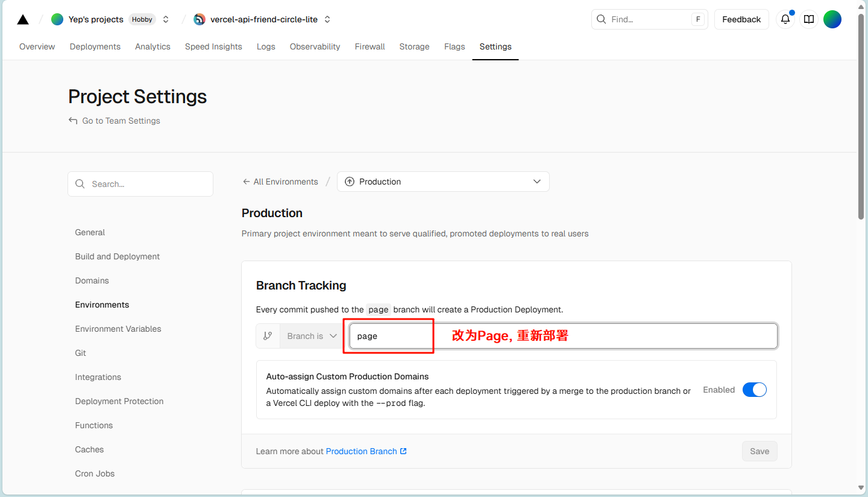868x497 pixels.
Task: Open the Speed Insights tab
Action: [213, 46]
